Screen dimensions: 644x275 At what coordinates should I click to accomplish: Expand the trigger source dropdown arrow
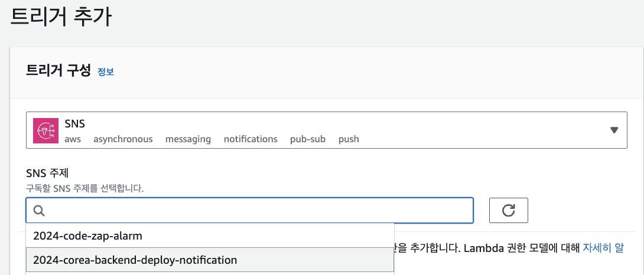point(614,130)
